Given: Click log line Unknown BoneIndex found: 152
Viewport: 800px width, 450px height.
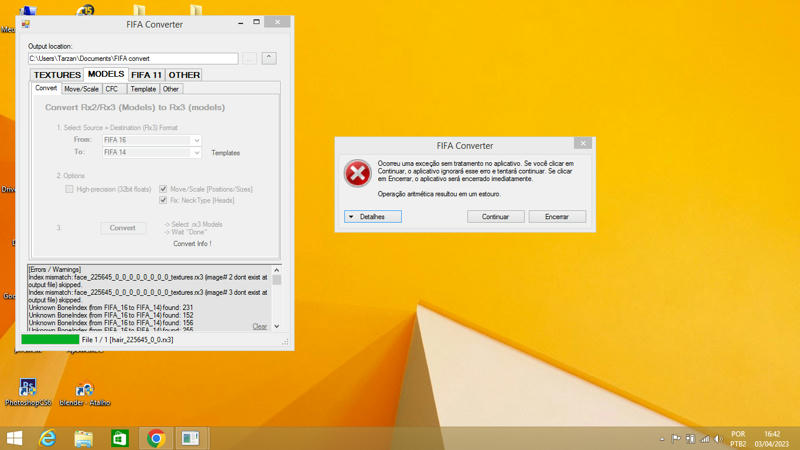Looking at the screenshot, I should tap(111, 315).
